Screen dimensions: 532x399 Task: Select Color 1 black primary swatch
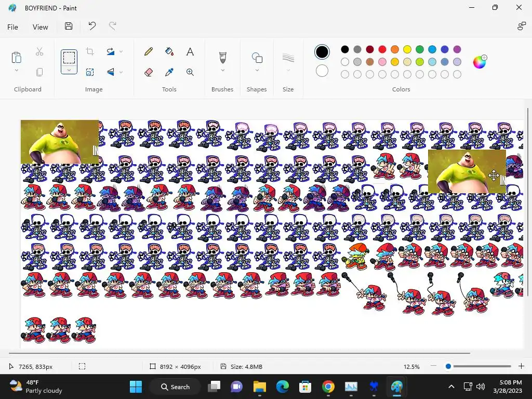(x=322, y=52)
